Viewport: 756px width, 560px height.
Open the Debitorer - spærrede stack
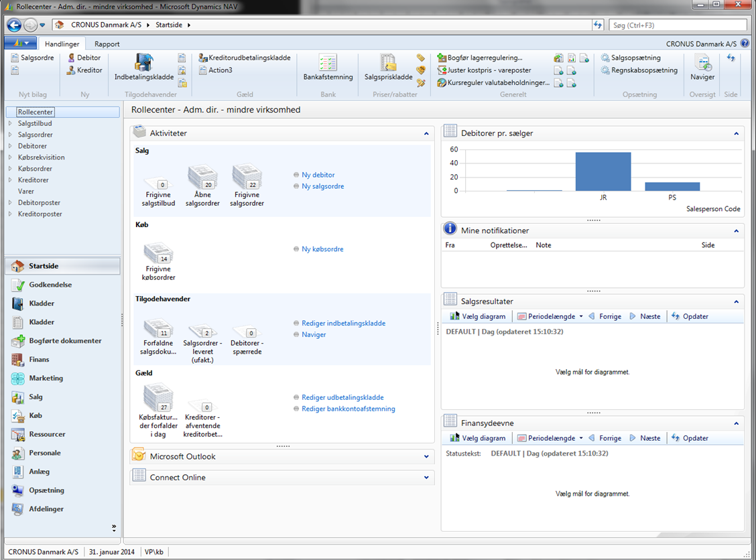247,341
